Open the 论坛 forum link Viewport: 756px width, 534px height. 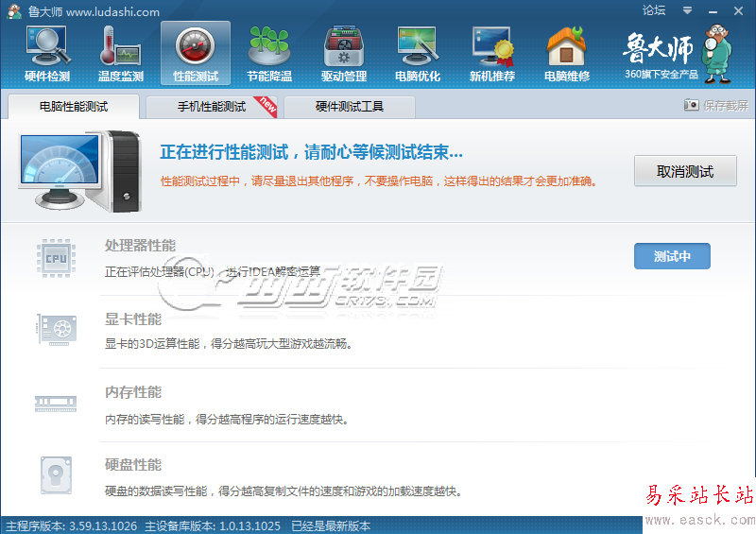coord(654,10)
